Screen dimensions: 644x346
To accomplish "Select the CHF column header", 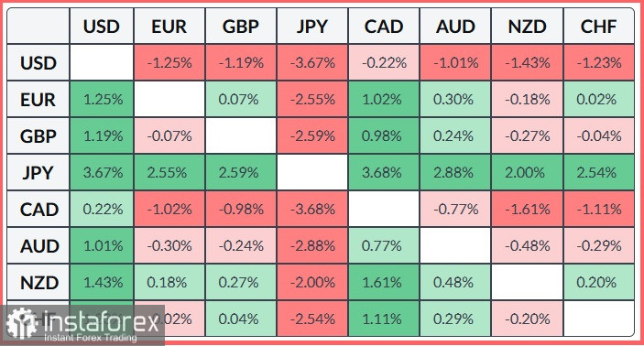I will coord(598,27).
